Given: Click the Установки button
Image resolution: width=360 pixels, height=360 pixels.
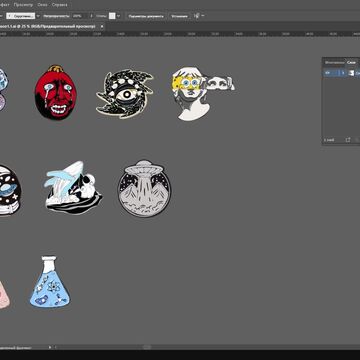Looking at the screenshot, I should [x=180, y=16].
